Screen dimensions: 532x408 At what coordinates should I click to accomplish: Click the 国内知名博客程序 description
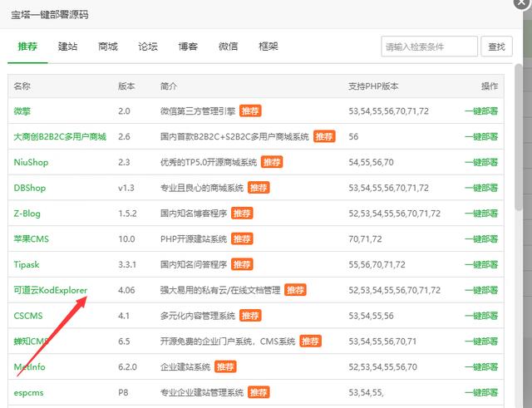pyautogui.click(x=194, y=214)
